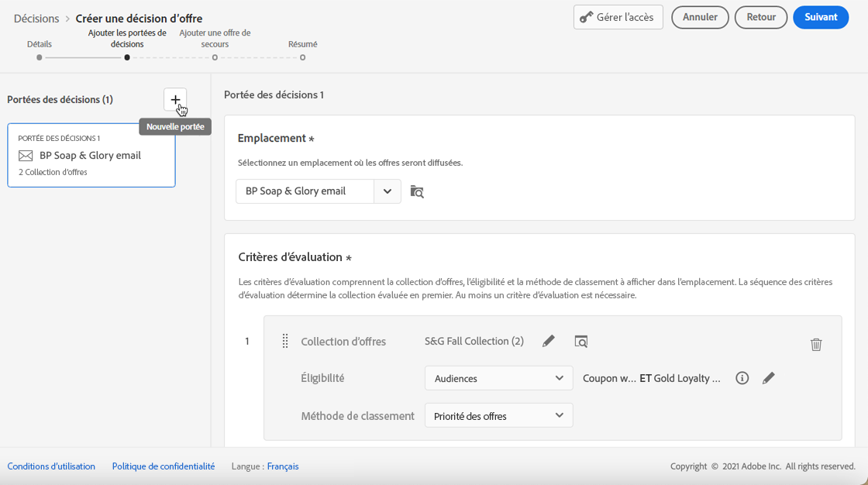Click the Suivant button
The width and height of the screenshot is (868, 485).
(x=821, y=17)
